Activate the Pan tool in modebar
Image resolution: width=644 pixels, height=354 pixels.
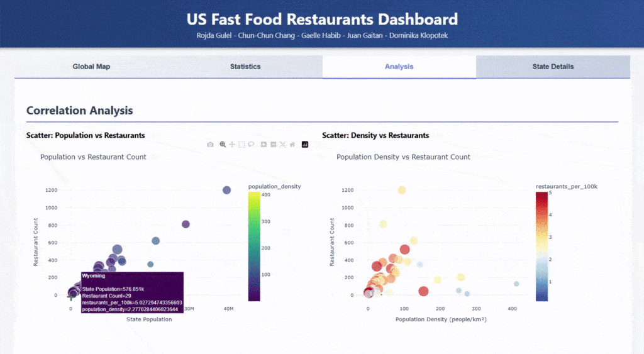232,145
